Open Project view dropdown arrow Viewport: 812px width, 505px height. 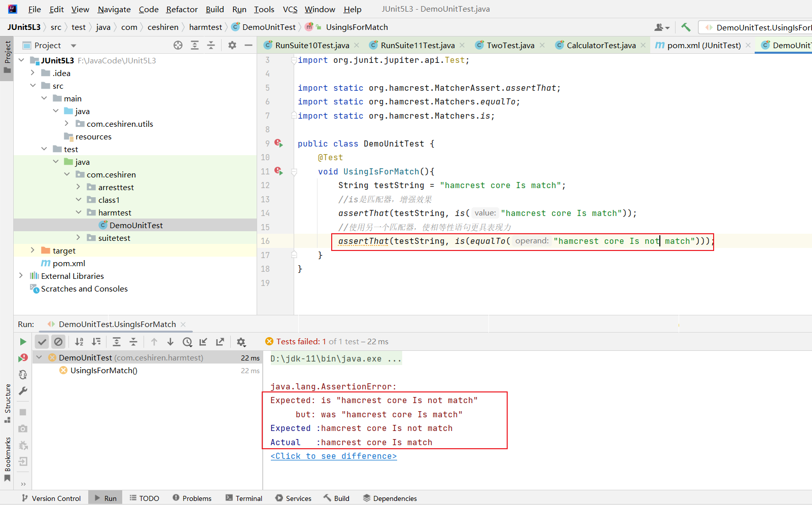[x=74, y=46]
